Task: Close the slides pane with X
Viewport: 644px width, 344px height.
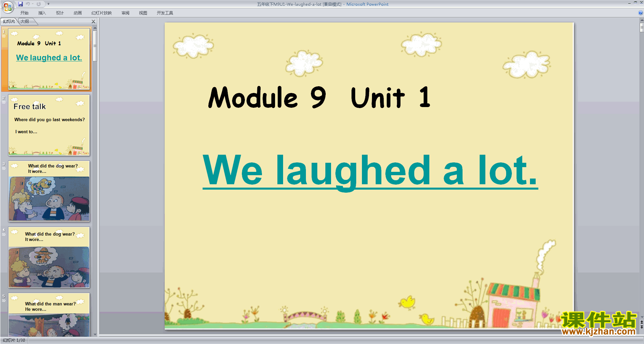Action: (x=94, y=21)
